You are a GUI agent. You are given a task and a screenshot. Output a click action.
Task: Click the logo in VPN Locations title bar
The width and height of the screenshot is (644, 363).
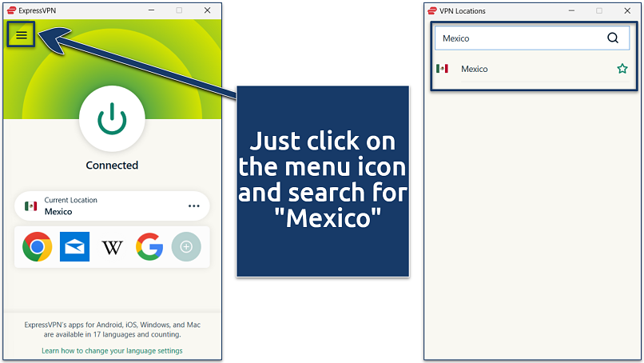point(432,10)
